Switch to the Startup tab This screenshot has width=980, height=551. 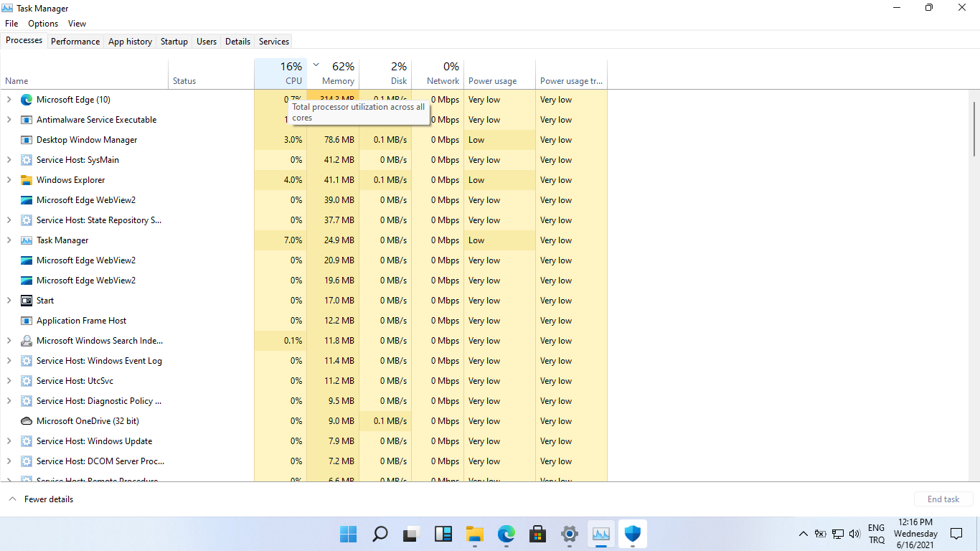(x=174, y=42)
